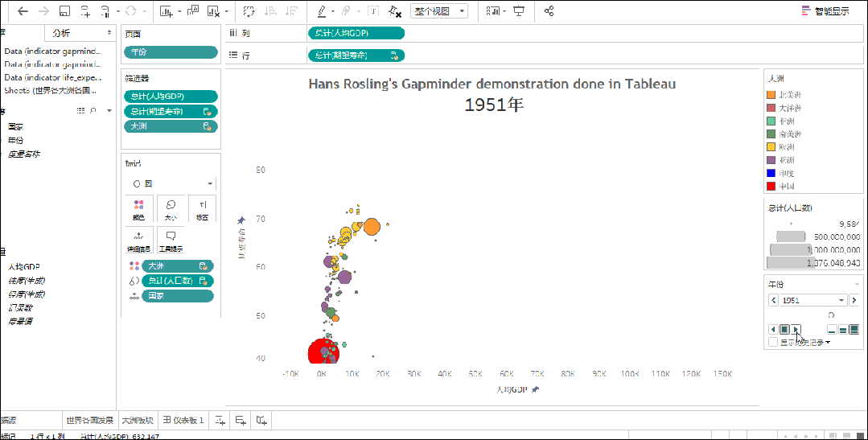Viewport: 868px width, 440px height.
Task: Open the 1951 year dropdown
Action: pos(813,300)
